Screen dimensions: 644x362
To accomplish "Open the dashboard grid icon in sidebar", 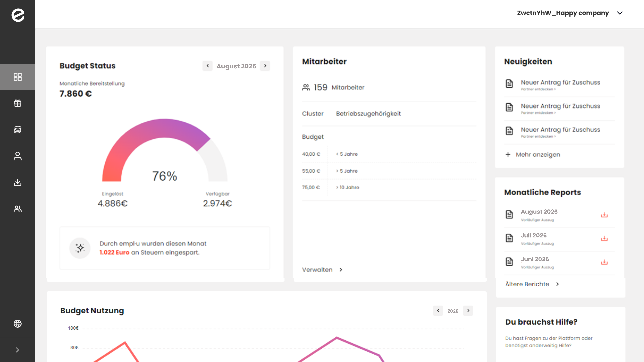I will (x=17, y=77).
